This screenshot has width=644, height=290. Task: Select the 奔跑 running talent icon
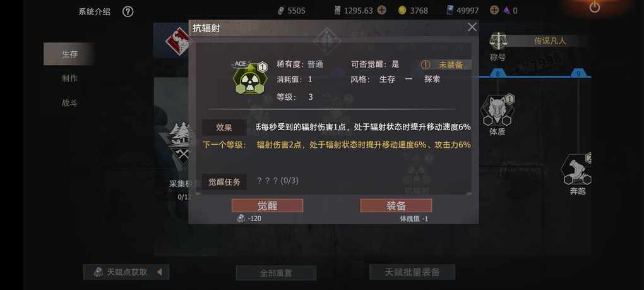(577, 169)
